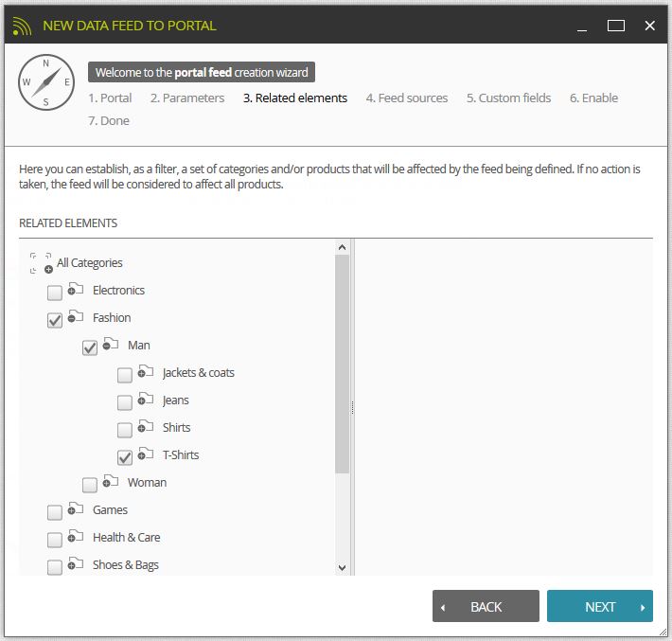Click the Welcome to the portal feed banner
The width and height of the screenshot is (672, 641).
pos(202,72)
